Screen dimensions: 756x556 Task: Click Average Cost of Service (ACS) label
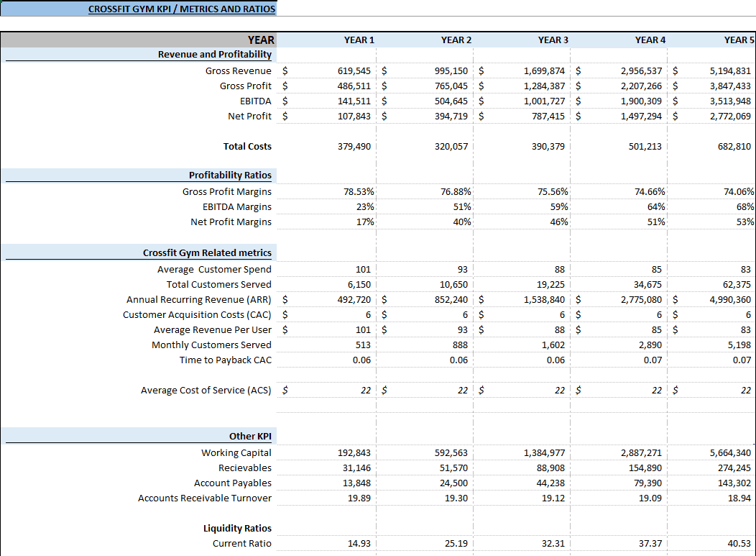[x=206, y=390]
